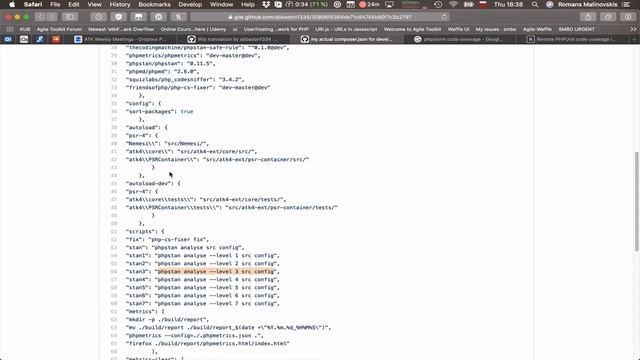The height and width of the screenshot is (360, 640).
Task: Switch to Wip translation gist tab
Action: pos(233,39)
